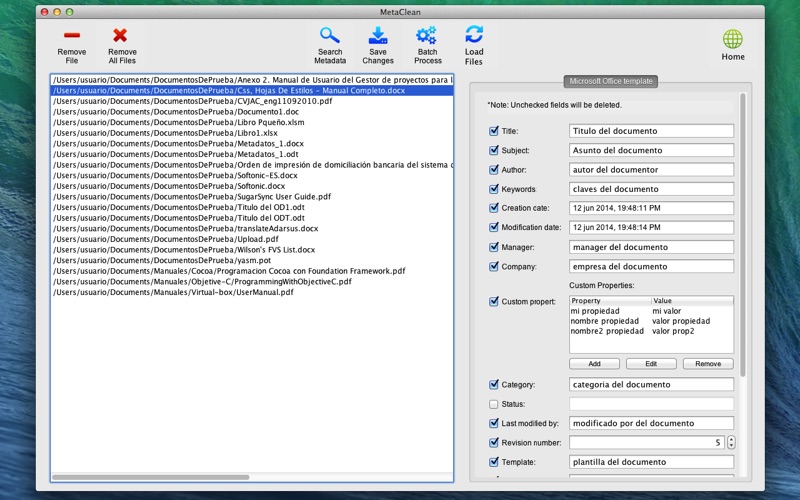The image size is (800, 500).
Task: Toggle the Keywords checkbox
Action: [493, 189]
